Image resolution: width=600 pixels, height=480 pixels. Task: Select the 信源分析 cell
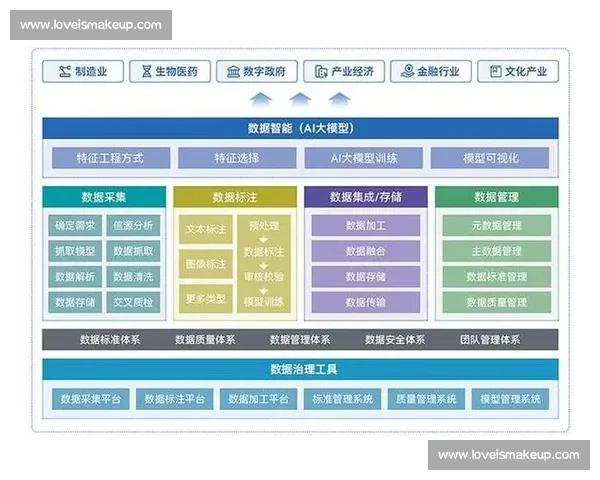133,225
